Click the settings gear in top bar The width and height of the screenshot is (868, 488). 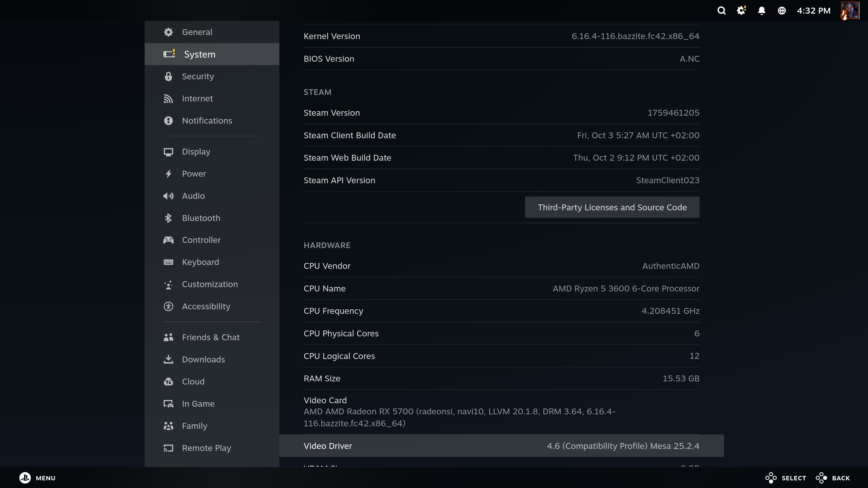tap(741, 10)
